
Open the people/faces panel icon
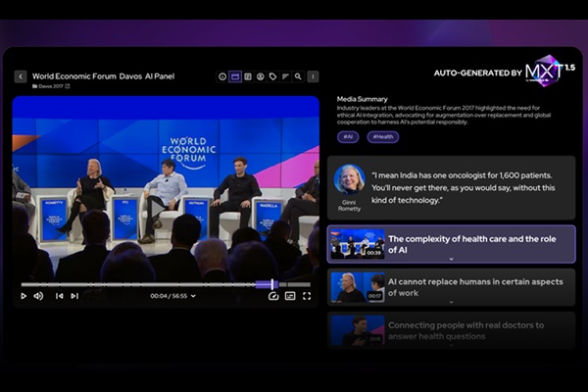click(261, 76)
